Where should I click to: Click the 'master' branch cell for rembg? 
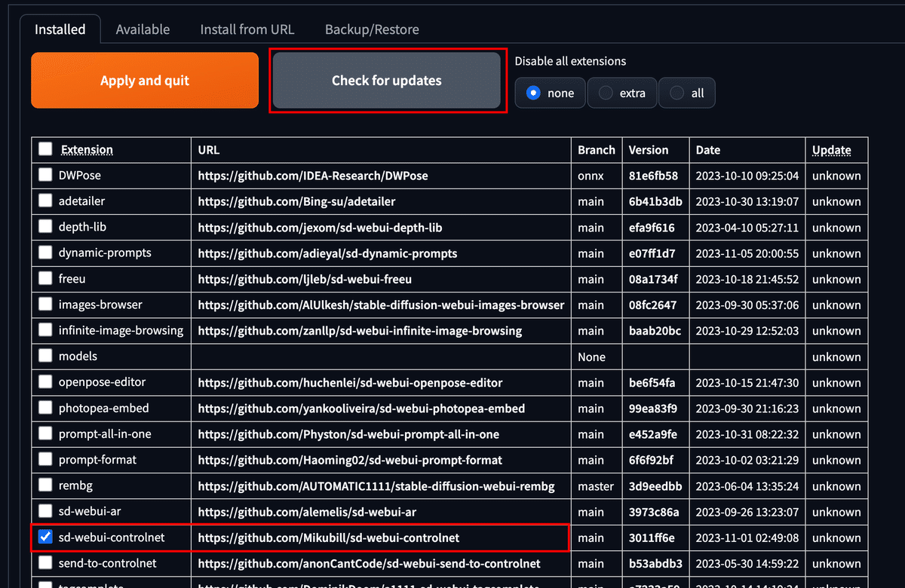pos(596,486)
